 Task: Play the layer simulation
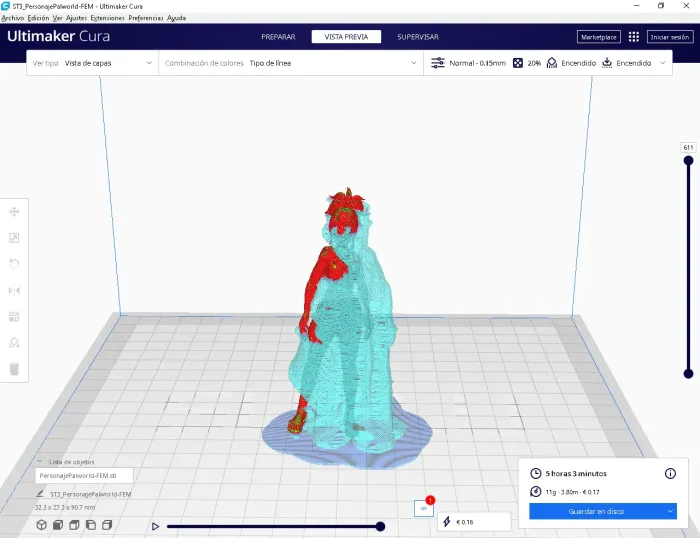[x=155, y=526]
